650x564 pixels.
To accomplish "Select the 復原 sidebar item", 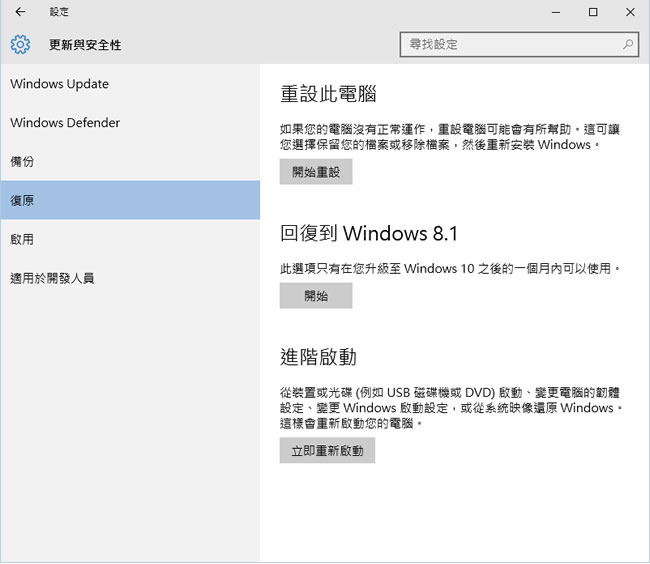I will point(22,201).
